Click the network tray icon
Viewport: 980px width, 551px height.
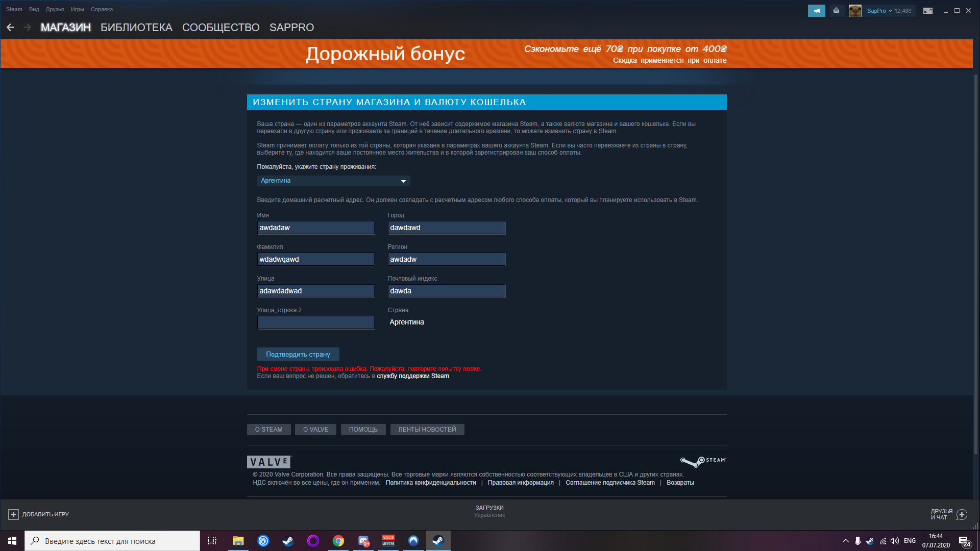point(883,541)
